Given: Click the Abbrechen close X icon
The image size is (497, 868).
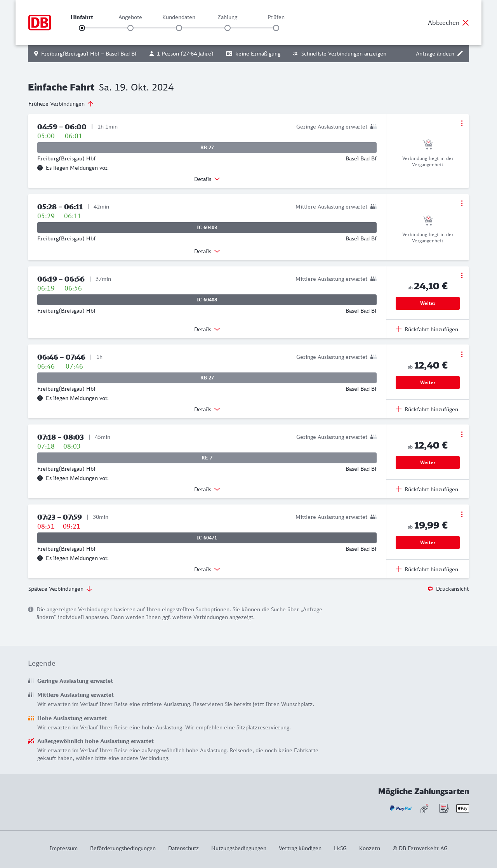Looking at the screenshot, I should 466,23.
